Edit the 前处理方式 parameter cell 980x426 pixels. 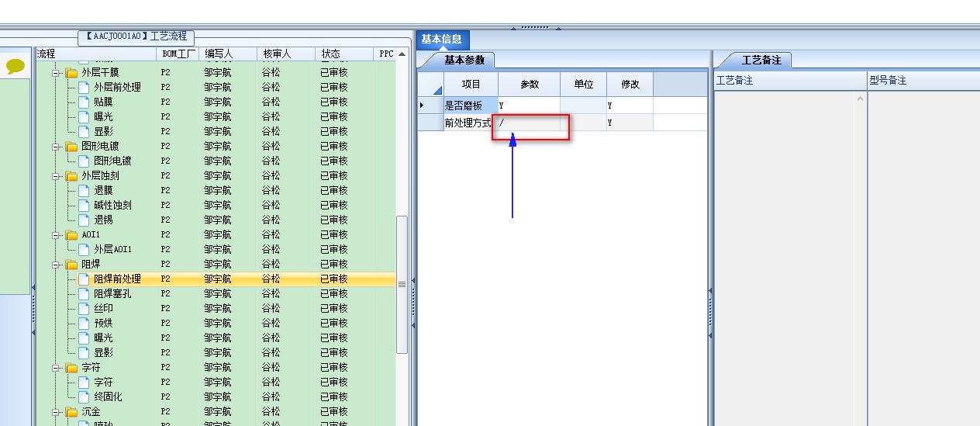[x=529, y=123]
